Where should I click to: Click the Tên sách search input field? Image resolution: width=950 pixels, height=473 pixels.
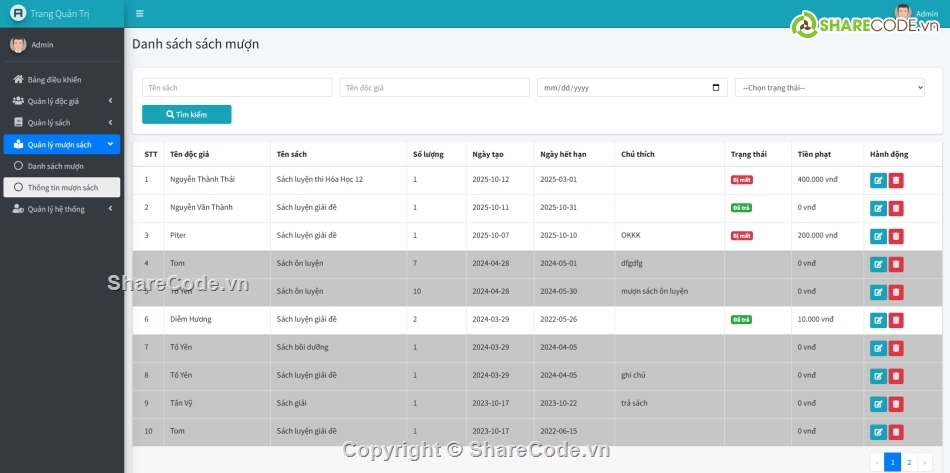pos(236,88)
